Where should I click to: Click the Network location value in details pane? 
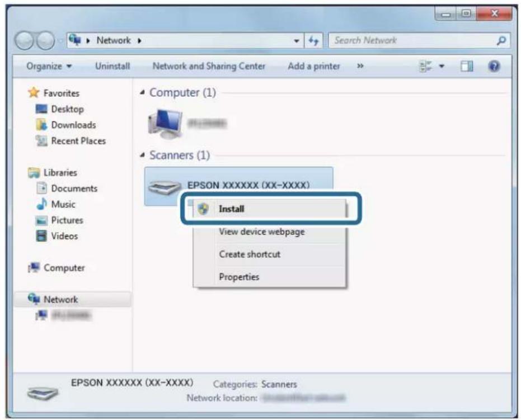[303, 398]
